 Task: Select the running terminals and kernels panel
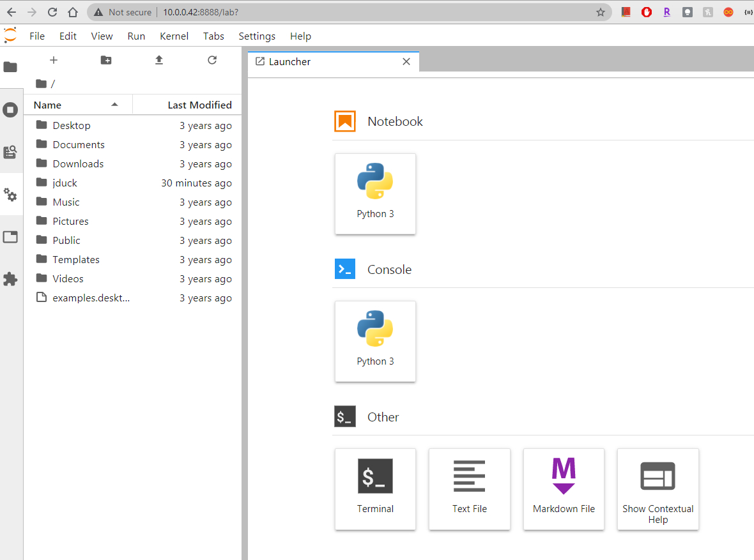click(x=10, y=109)
